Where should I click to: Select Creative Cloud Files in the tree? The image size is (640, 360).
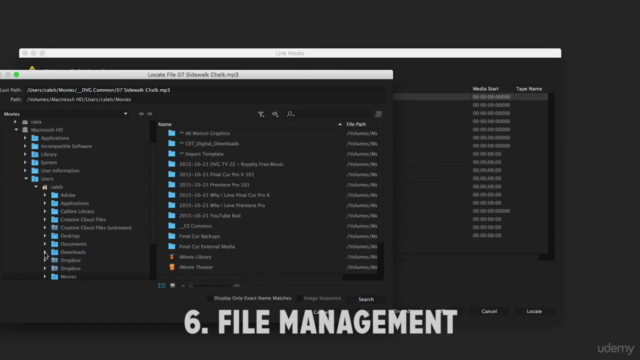83,220
